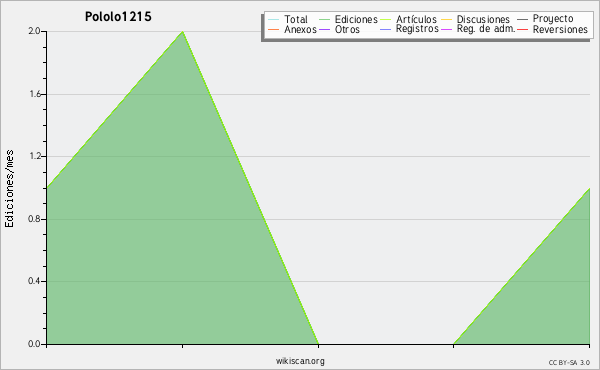Screen dimensions: 600x370
Task: Click the 0.4 y-axis value
Action: pyautogui.click(x=34, y=281)
